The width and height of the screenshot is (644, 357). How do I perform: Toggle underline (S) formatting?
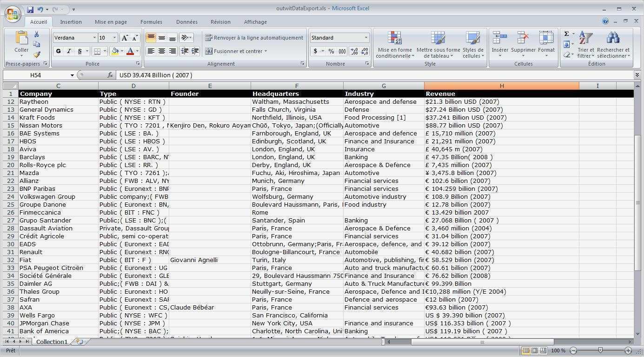pos(80,51)
